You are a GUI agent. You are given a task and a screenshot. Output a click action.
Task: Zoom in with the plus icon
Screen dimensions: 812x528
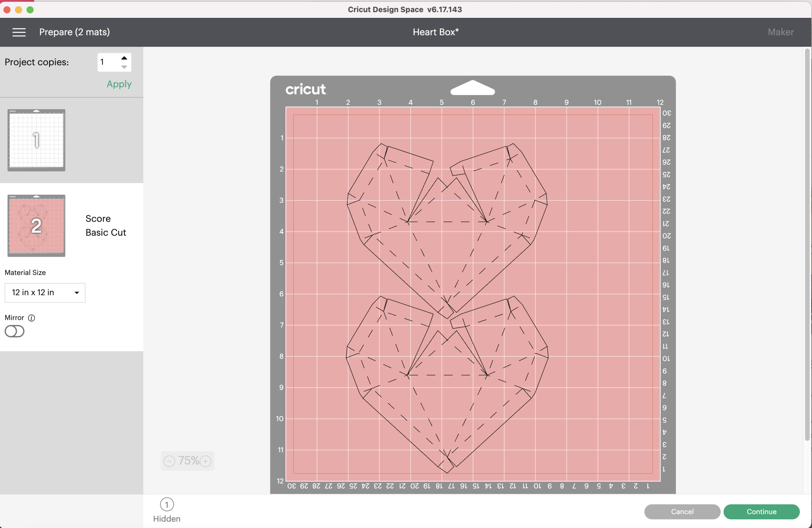click(205, 461)
